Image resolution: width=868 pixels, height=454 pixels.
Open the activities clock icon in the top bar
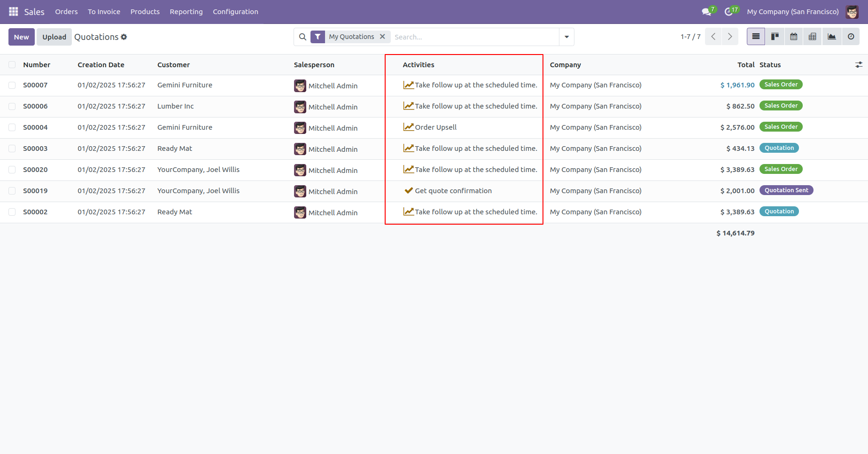[729, 11]
